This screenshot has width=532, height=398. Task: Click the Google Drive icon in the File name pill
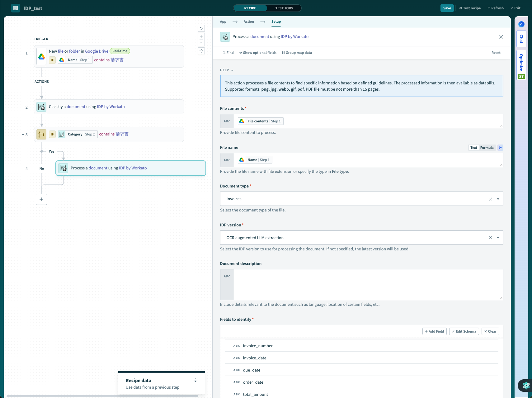click(242, 160)
